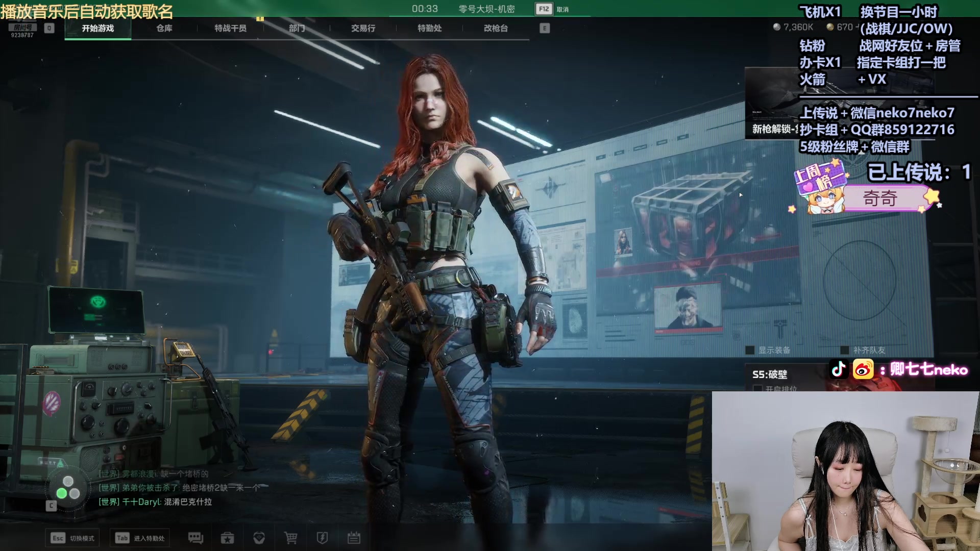This screenshot has width=980, height=551.
Task: Open the chat messages icon in bottom bar
Action: coord(195,538)
